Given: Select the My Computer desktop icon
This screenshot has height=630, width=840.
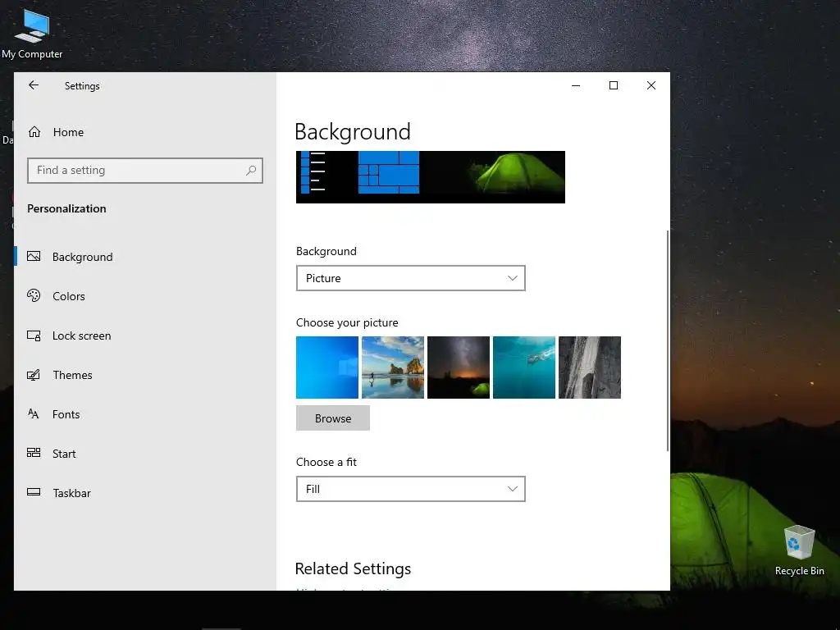Looking at the screenshot, I should click(32, 33).
